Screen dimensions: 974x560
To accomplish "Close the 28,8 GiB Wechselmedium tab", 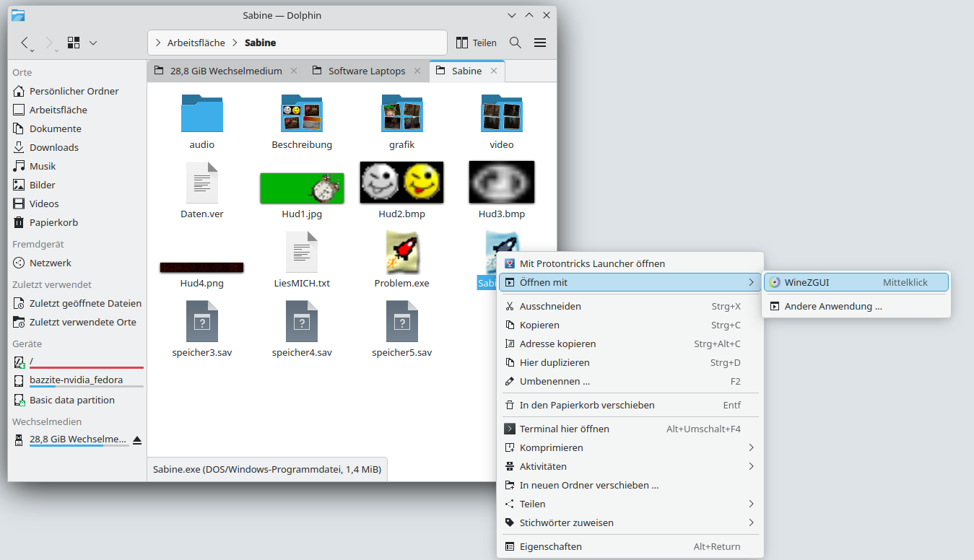I will (x=294, y=71).
